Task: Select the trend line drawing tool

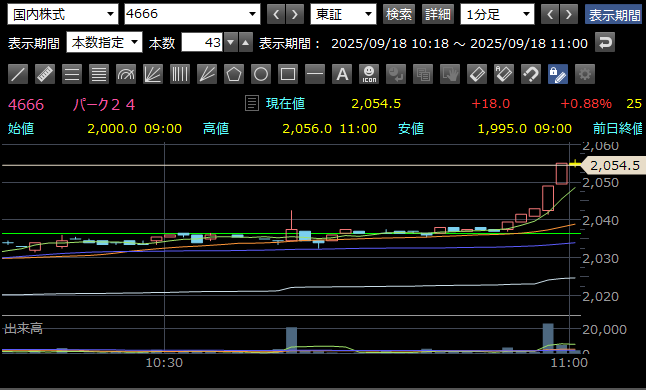Action: point(18,74)
